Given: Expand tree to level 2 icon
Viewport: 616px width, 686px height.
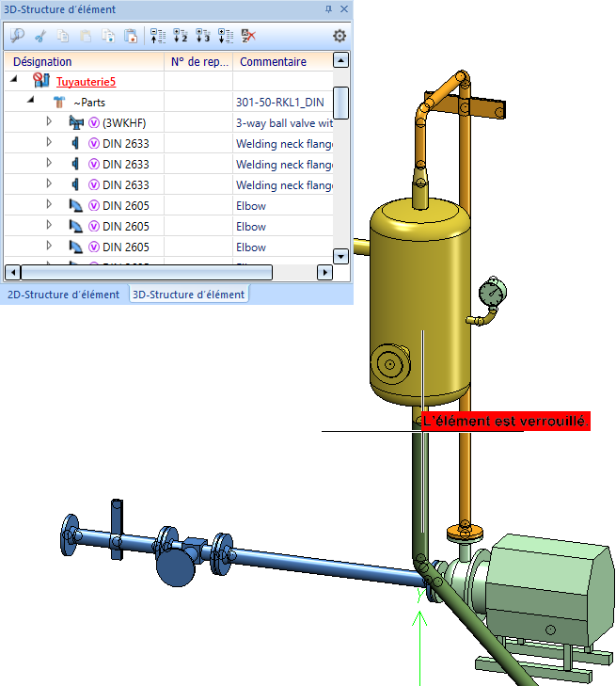Looking at the screenshot, I should [181, 36].
